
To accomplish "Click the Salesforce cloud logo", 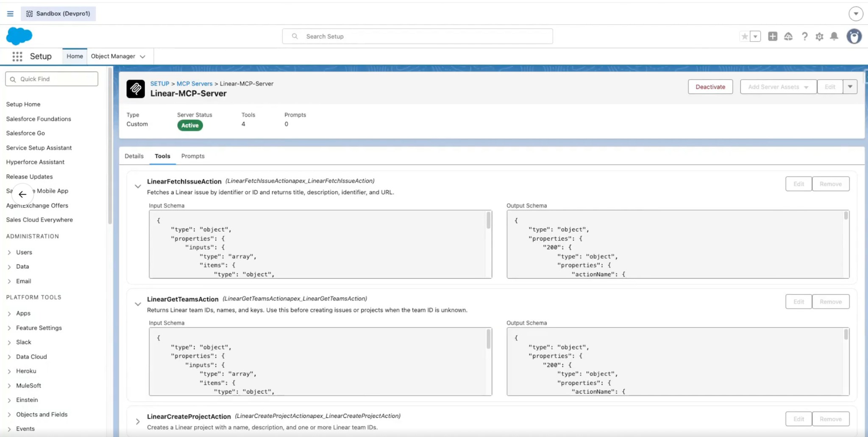I will pyautogui.click(x=19, y=36).
